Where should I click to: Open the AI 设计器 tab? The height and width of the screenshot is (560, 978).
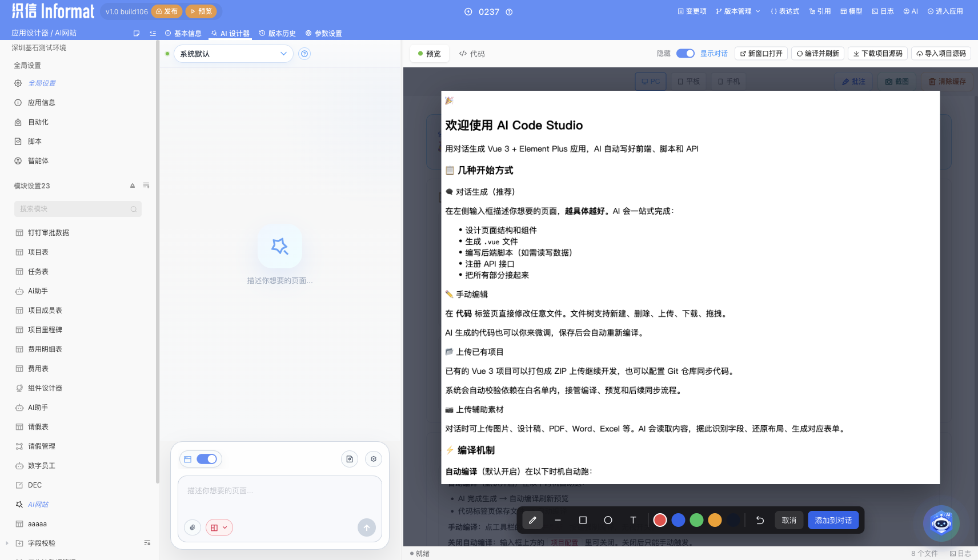point(231,33)
